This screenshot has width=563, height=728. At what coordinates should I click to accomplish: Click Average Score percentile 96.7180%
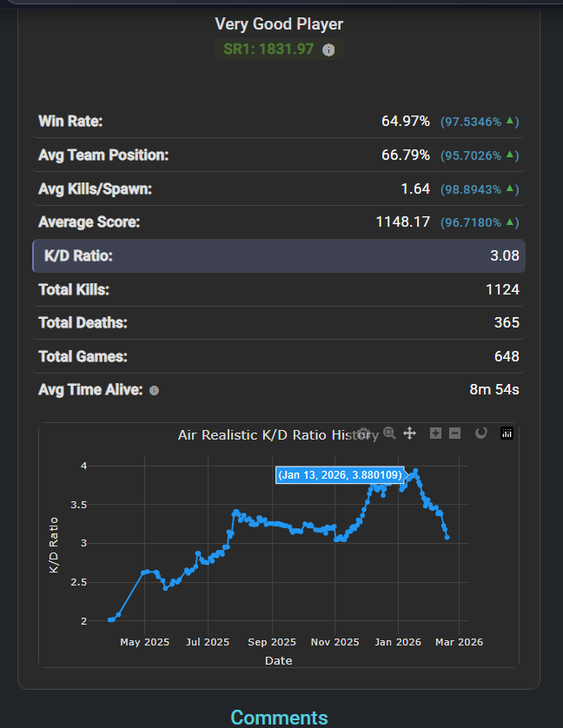[479, 223]
